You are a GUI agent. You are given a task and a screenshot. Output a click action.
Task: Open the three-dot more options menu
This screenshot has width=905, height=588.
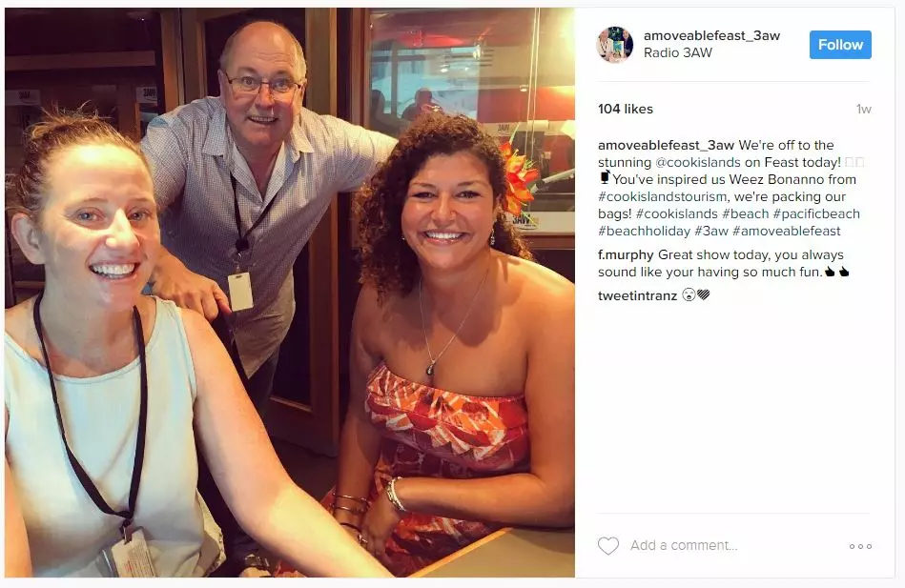860,546
